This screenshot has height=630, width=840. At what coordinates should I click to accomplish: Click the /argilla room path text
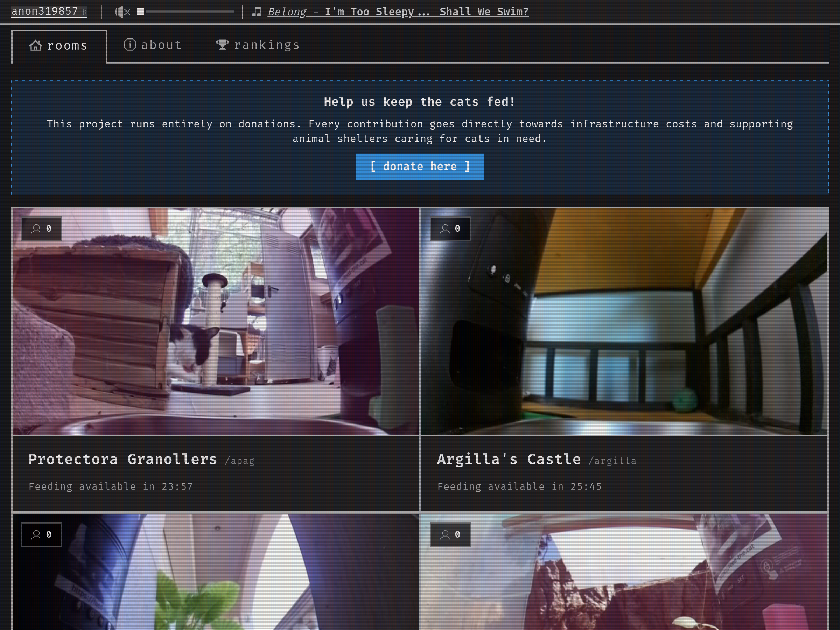tap(612, 461)
